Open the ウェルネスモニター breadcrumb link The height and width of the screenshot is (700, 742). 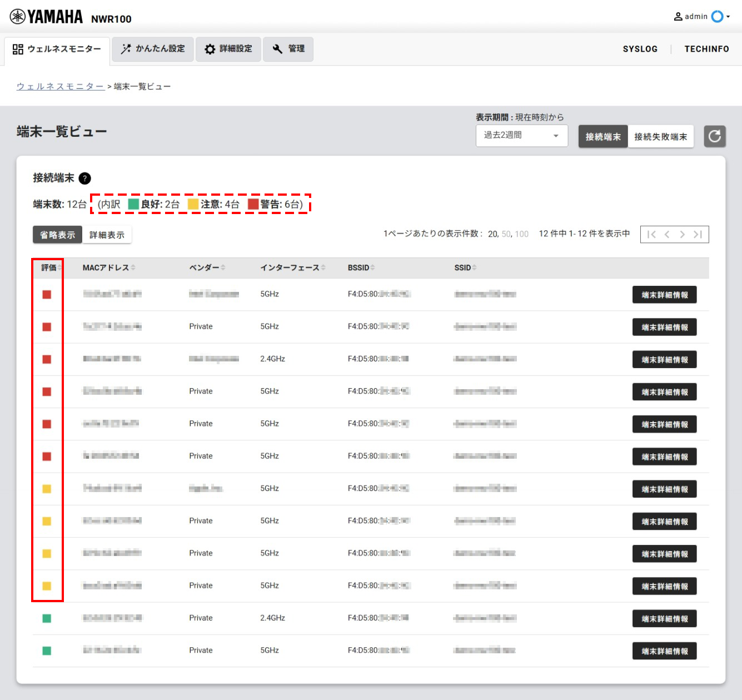[60, 87]
